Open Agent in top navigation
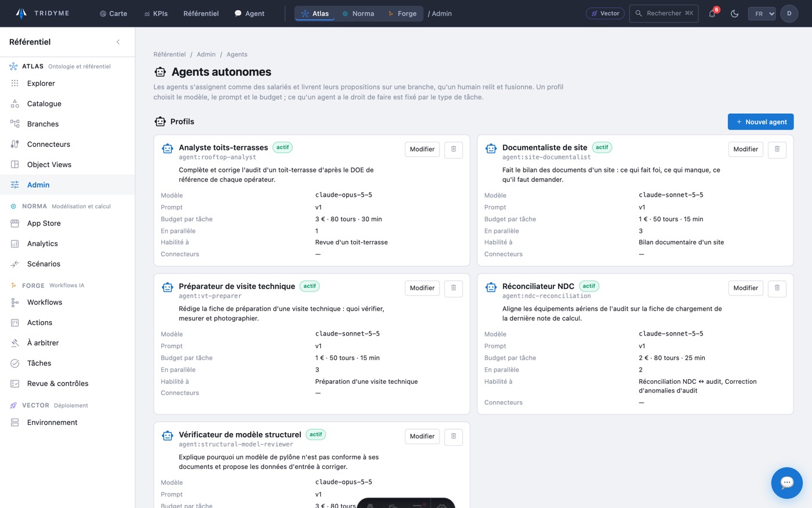The height and width of the screenshot is (508, 812). (x=249, y=13)
